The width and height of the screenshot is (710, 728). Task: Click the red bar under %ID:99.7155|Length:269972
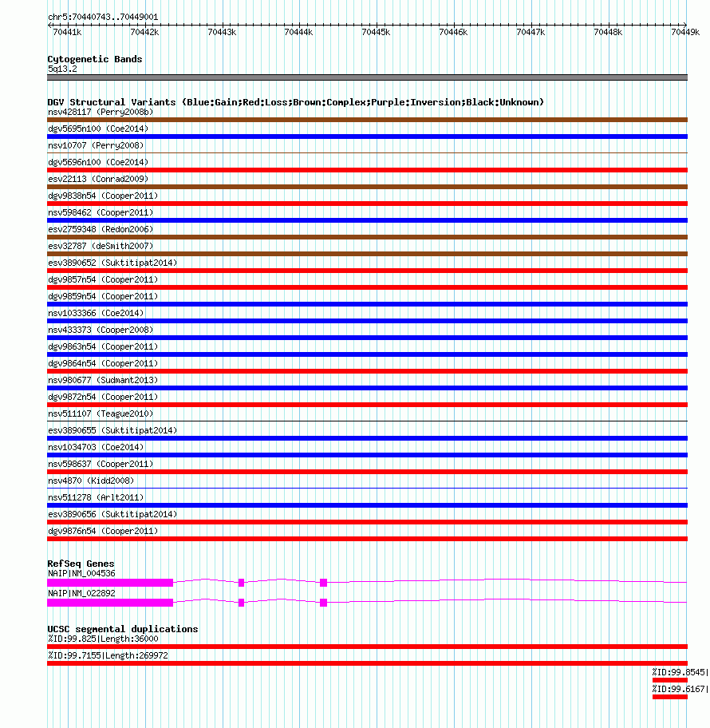point(367,663)
